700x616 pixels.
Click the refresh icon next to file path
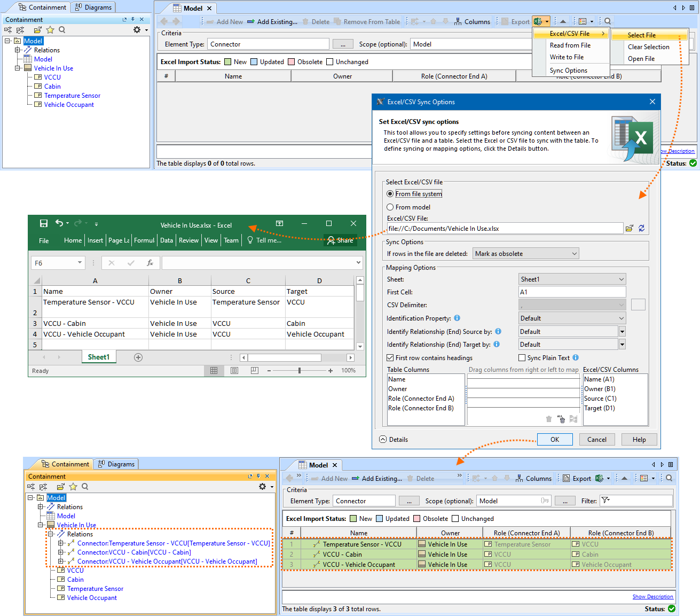coord(641,228)
